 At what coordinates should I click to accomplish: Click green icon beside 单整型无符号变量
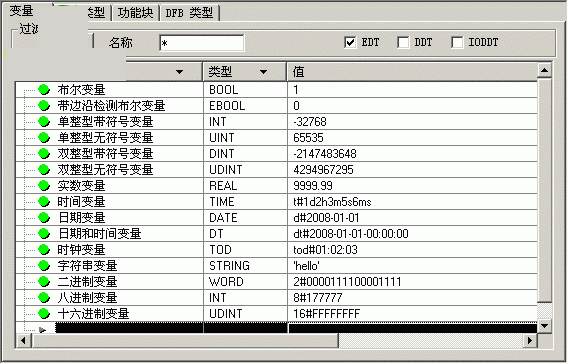(x=44, y=137)
